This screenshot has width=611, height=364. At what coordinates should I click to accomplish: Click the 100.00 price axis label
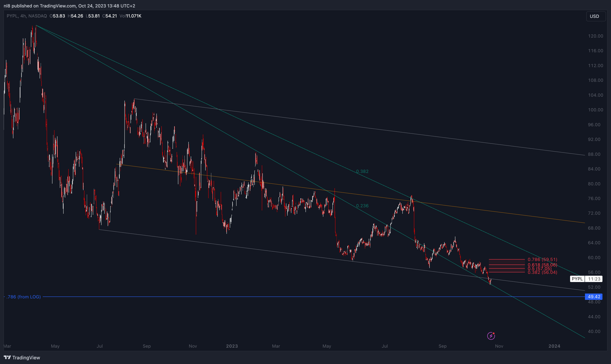[x=595, y=110]
